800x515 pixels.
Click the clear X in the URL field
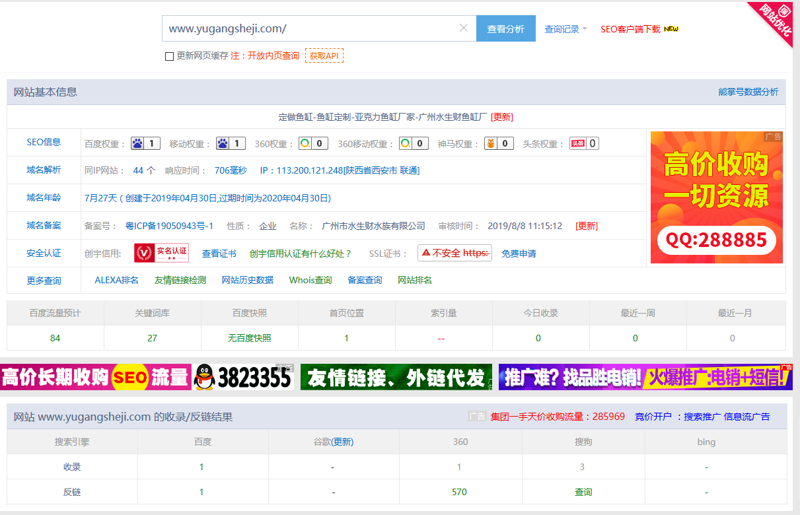click(463, 28)
